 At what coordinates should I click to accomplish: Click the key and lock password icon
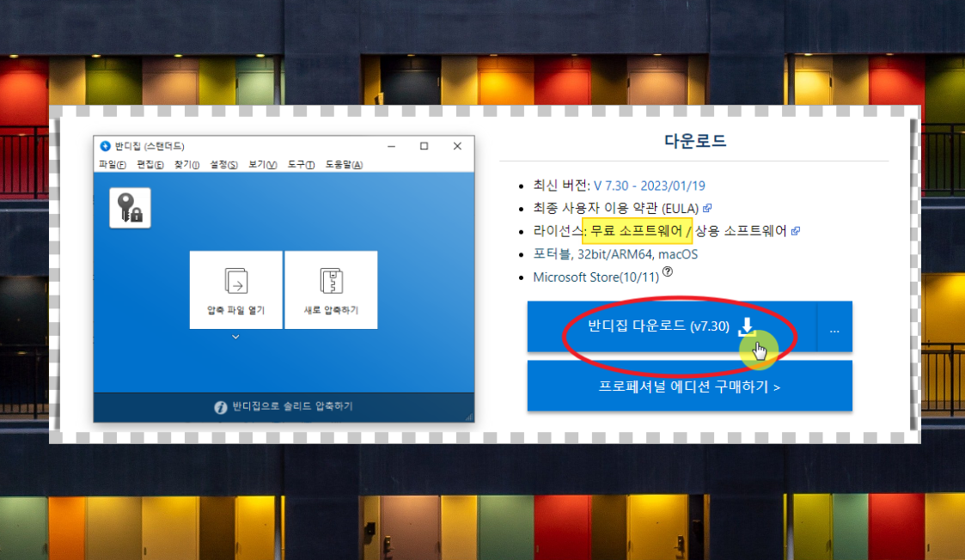[130, 208]
